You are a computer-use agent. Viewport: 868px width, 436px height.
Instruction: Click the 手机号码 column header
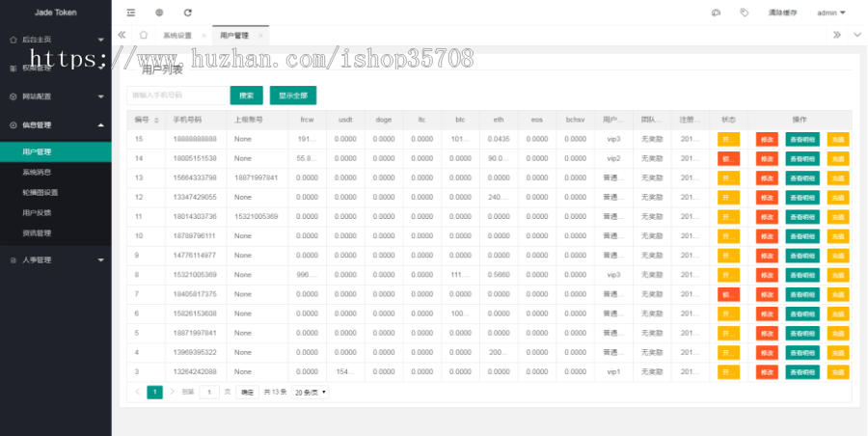coord(188,120)
